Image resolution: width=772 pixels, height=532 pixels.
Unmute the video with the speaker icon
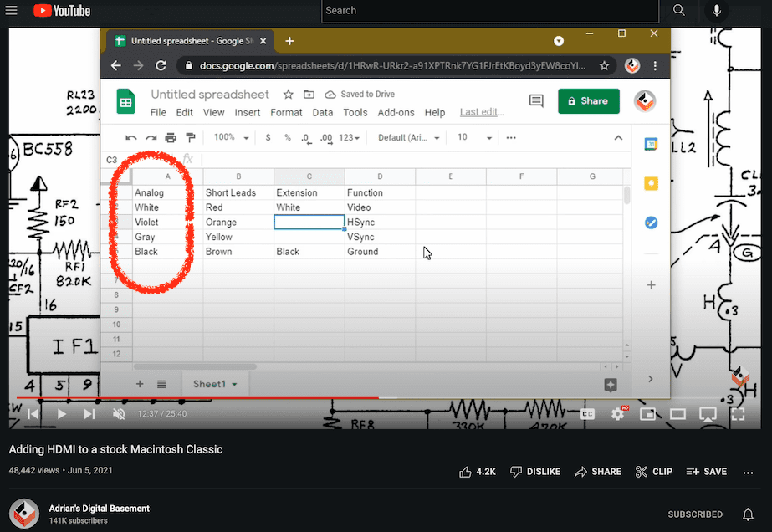tap(119, 414)
